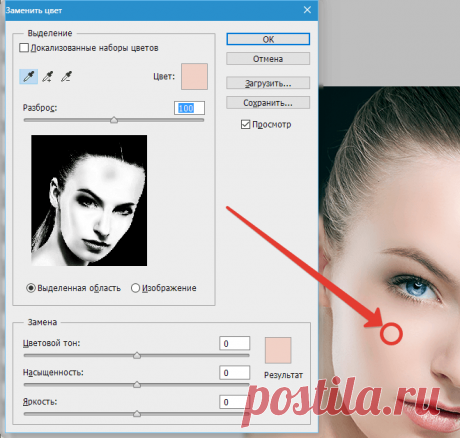This screenshot has height=438, width=460.
Task: Click the Результат label
Action: [x=283, y=375]
